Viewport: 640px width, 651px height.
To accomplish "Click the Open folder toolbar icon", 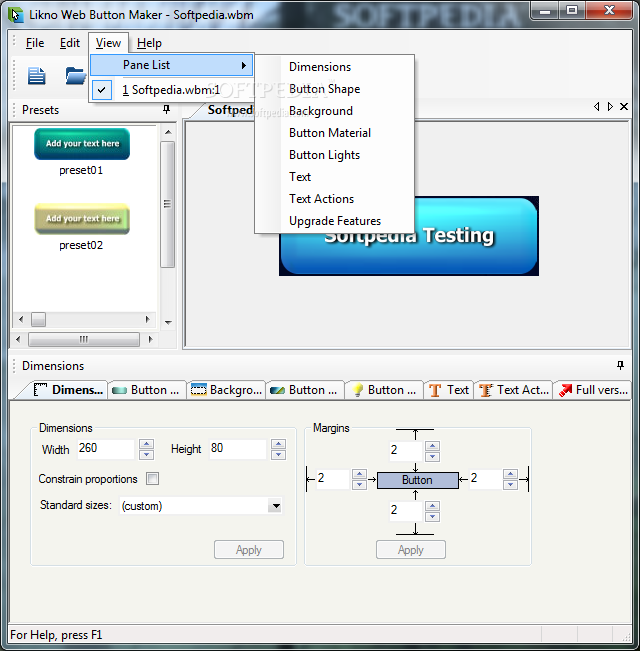I will coord(76,76).
